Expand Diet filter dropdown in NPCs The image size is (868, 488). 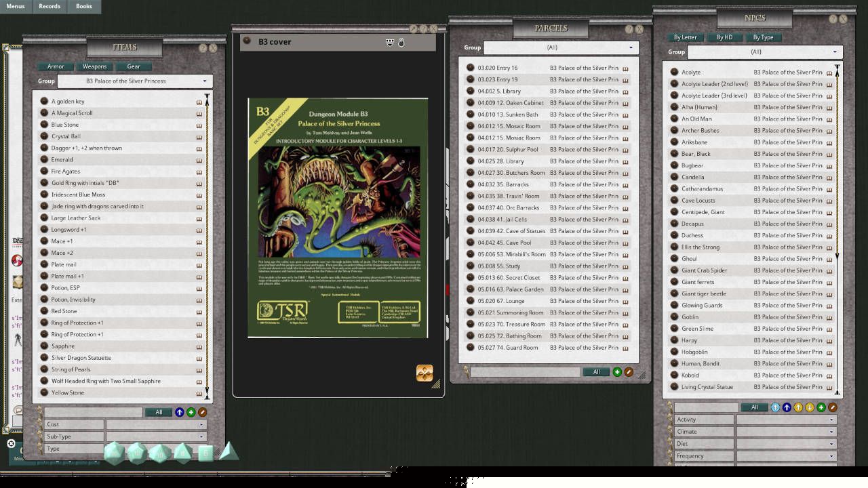pos(787,444)
